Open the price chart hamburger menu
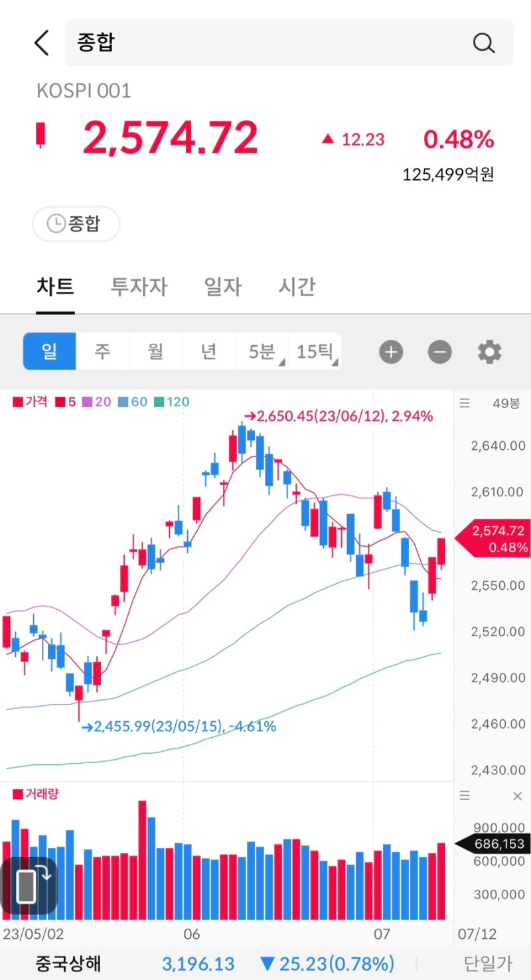The height and width of the screenshot is (980, 531). click(464, 403)
